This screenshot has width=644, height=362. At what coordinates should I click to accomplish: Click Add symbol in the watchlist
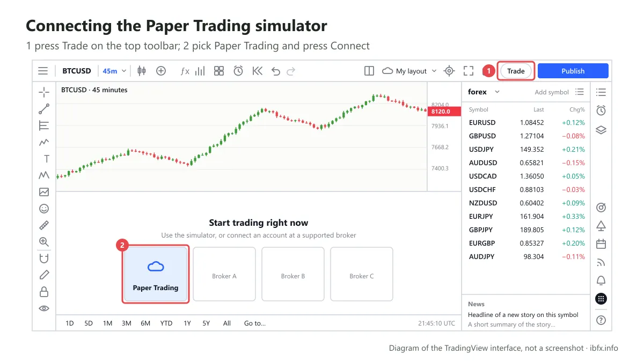click(x=552, y=92)
